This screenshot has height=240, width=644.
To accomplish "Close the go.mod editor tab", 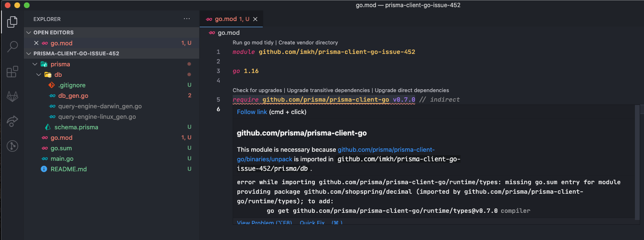I will pyautogui.click(x=255, y=19).
